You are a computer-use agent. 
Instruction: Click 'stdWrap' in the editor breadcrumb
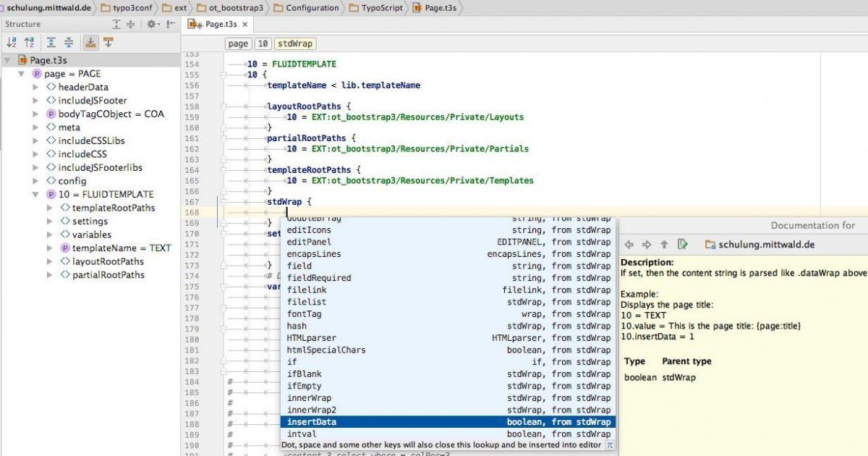click(294, 43)
